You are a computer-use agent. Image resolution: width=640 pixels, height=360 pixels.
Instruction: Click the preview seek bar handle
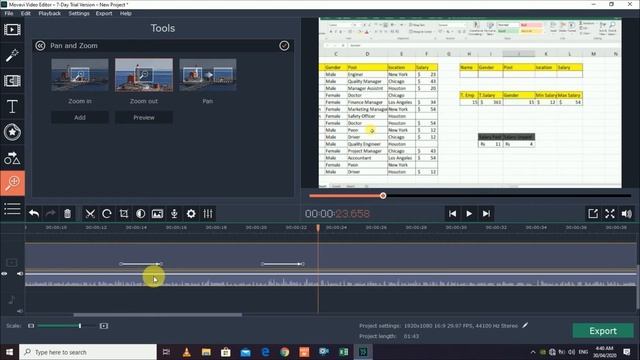(x=383, y=196)
